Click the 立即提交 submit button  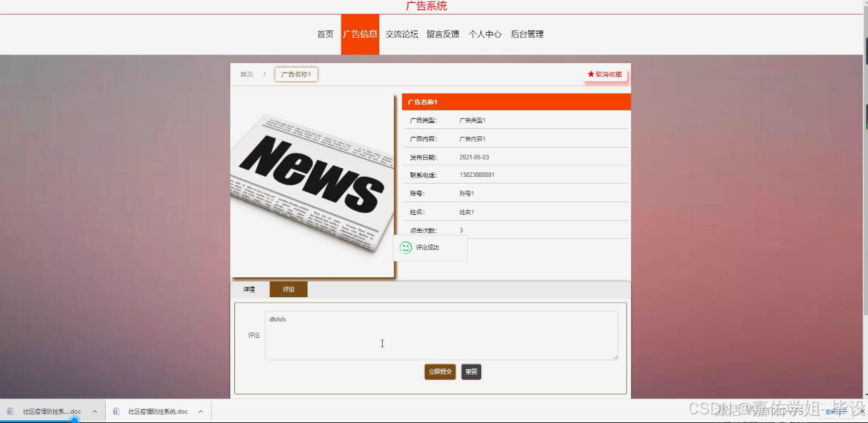point(440,372)
